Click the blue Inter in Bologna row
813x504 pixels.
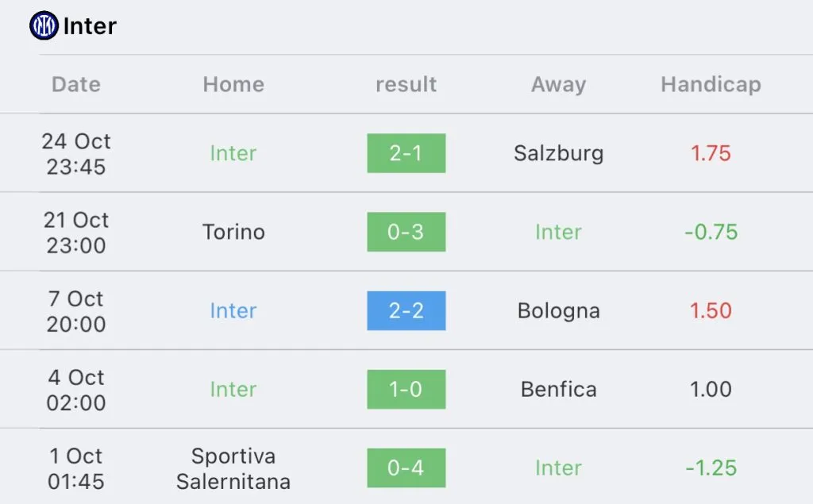pyautogui.click(x=233, y=310)
